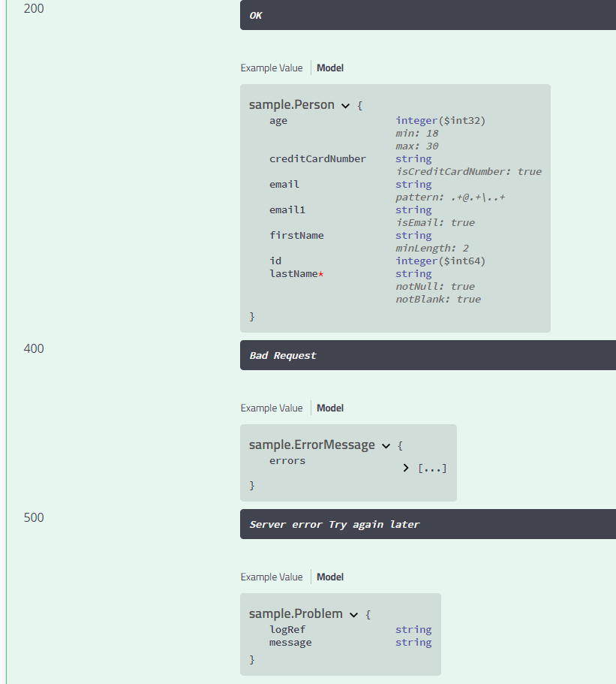Select Model tab under Server error response
Image resolution: width=616 pixels, height=684 pixels.
coord(330,577)
